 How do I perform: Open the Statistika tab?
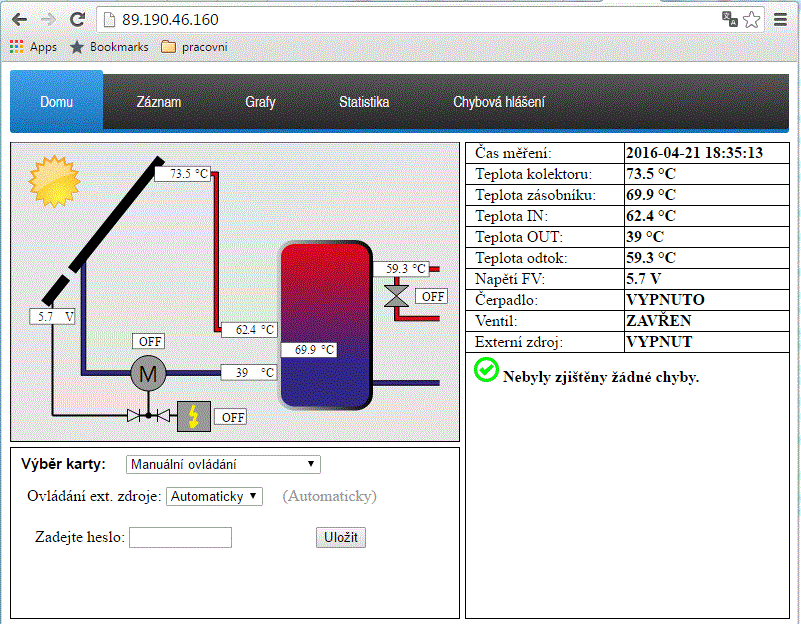point(364,102)
